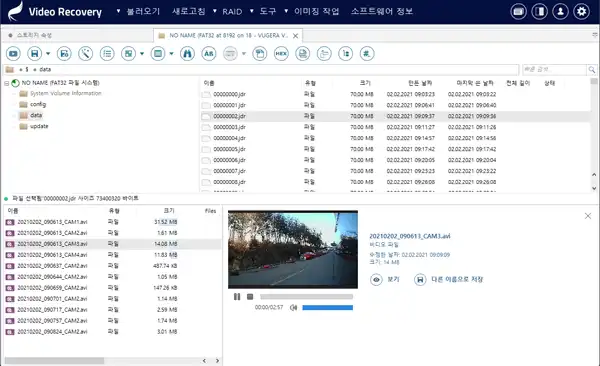The height and width of the screenshot is (366, 600).
Task: Sort upper list by 만든 날짜 column header
Action: [420, 83]
